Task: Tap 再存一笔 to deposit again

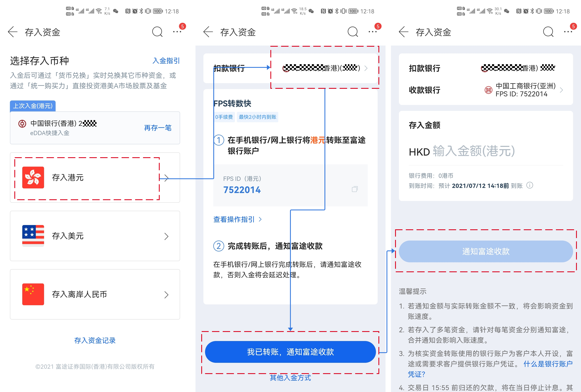Action: coord(158,128)
